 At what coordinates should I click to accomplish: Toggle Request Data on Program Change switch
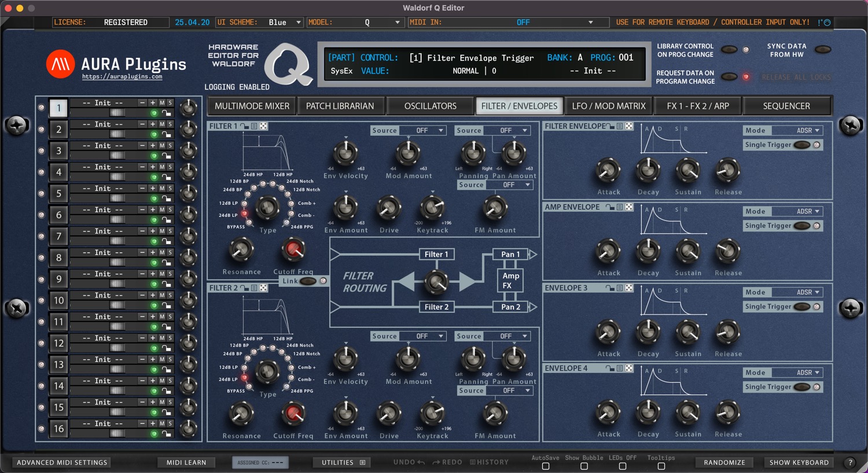[x=729, y=77]
